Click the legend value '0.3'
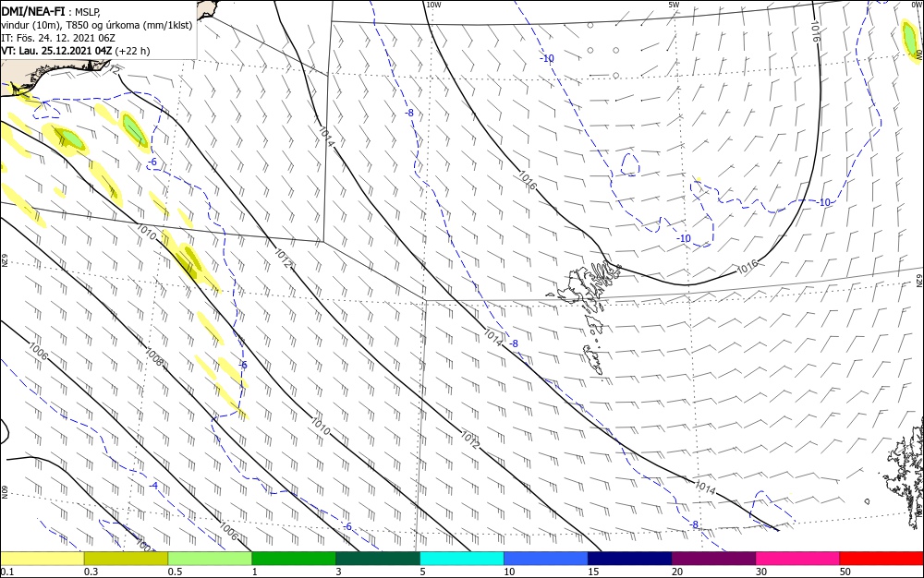This screenshot has height=578, width=924. pyautogui.click(x=91, y=572)
